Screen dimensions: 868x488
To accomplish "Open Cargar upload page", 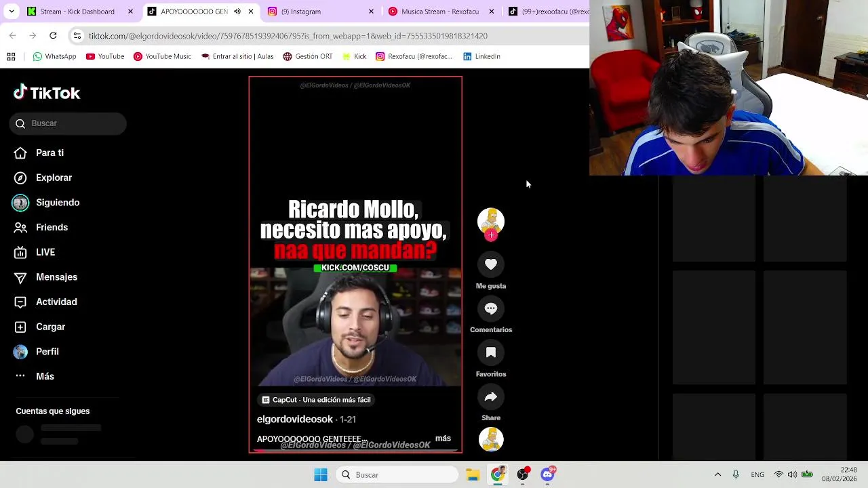I will pyautogui.click(x=40, y=327).
